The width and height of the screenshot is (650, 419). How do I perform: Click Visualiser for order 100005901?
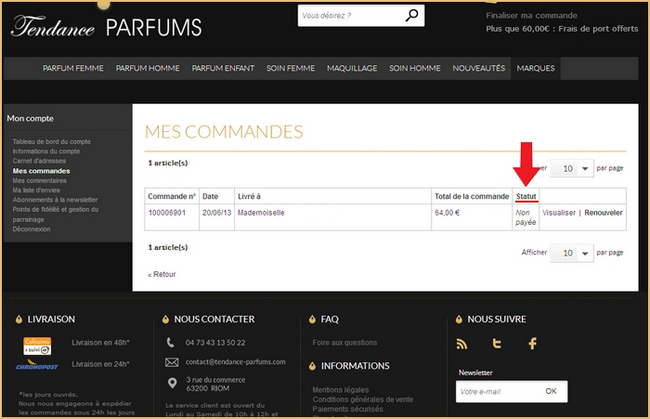(559, 213)
